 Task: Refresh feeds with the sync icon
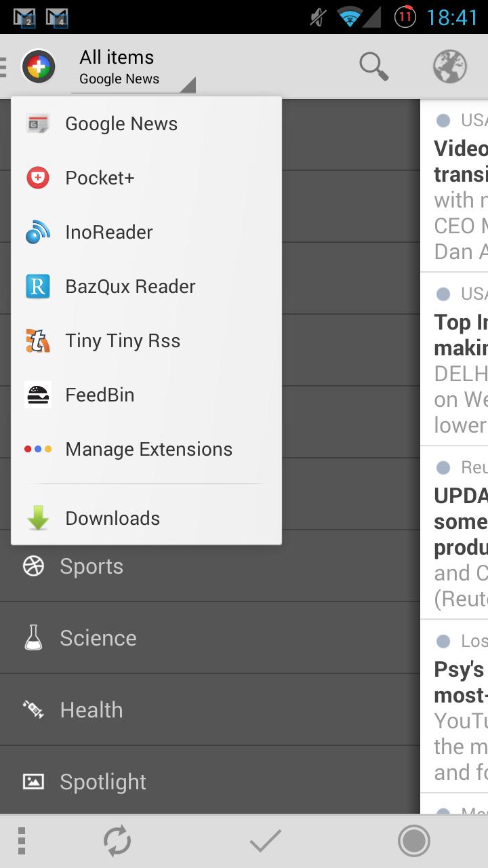point(117,842)
